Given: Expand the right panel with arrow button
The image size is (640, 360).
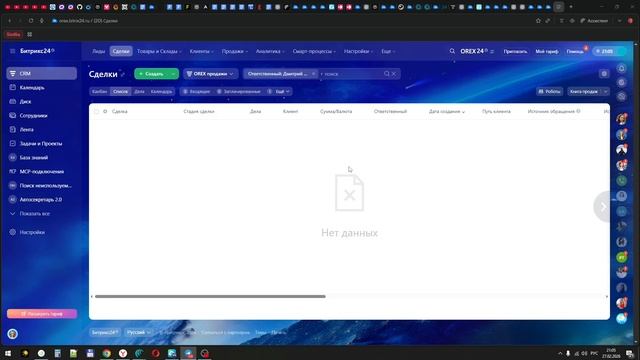Looking at the screenshot, I should click(x=603, y=207).
